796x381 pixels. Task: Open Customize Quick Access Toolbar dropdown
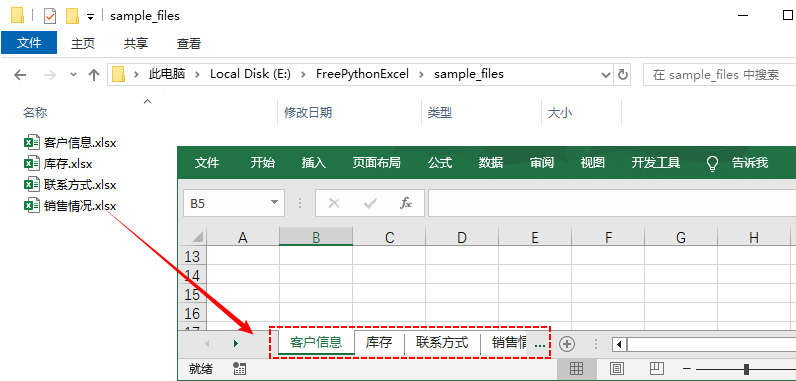pyautogui.click(x=90, y=17)
